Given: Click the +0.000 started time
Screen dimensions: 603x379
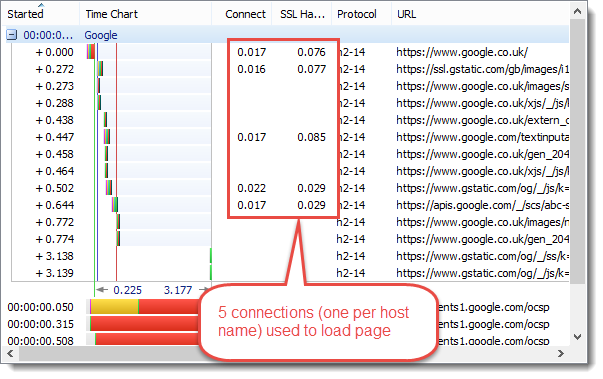Looking at the screenshot, I should [54, 52].
